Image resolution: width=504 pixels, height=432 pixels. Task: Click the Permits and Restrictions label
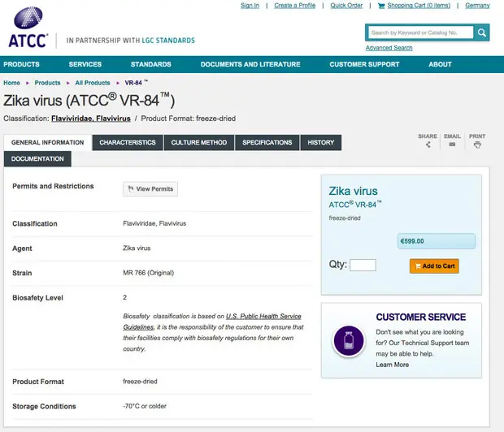click(53, 186)
